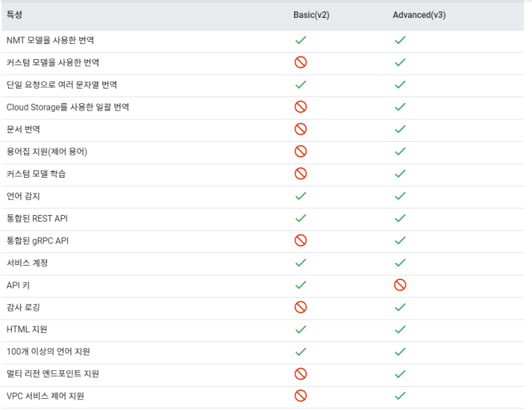This screenshot has height=410, width=532.
Task: Click the checkmark for VPC 서비스 제어 지원
Action: (400, 396)
